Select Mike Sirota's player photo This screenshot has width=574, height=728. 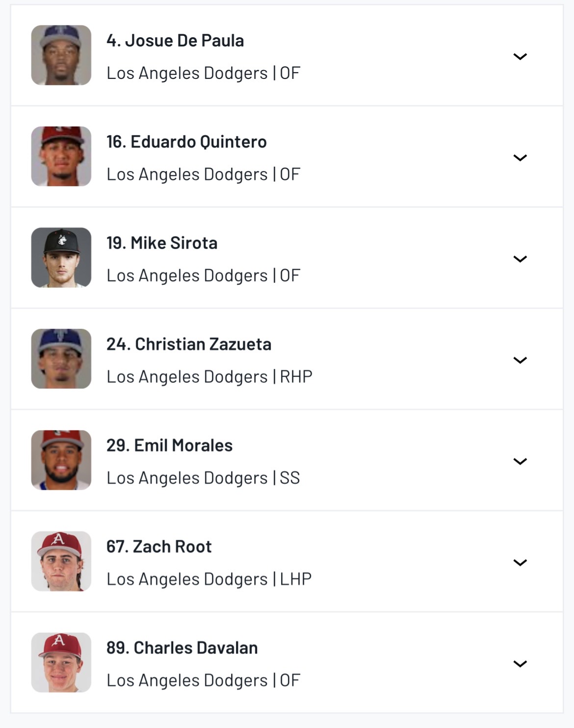click(61, 258)
